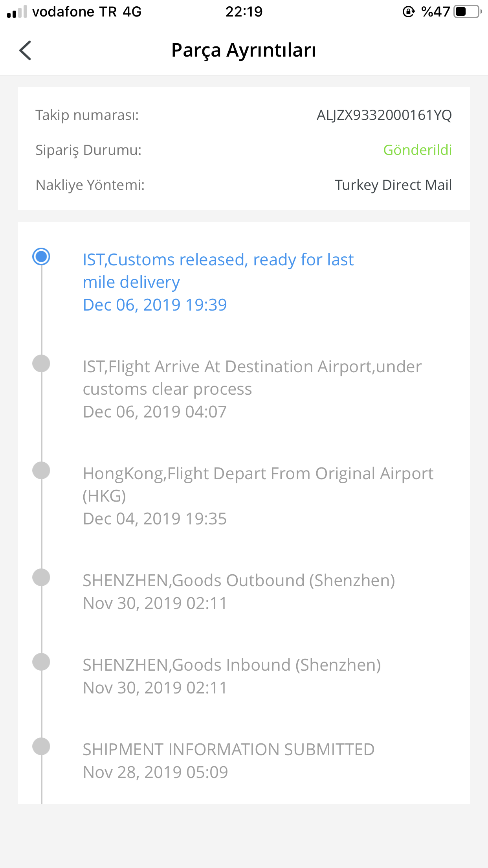488x868 pixels.
Task: Tap the cellular signal strength icon
Action: pyautogui.click(x=17, y=12)
